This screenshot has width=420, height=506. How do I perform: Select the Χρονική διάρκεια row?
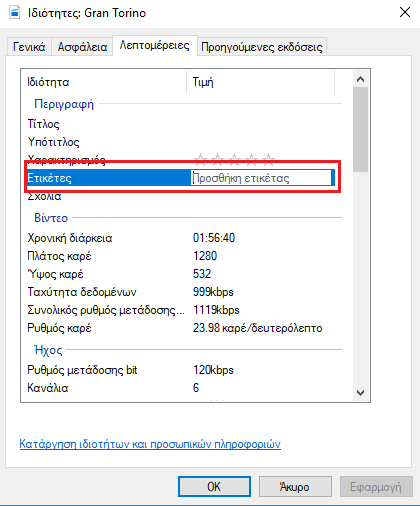[181, 238]
